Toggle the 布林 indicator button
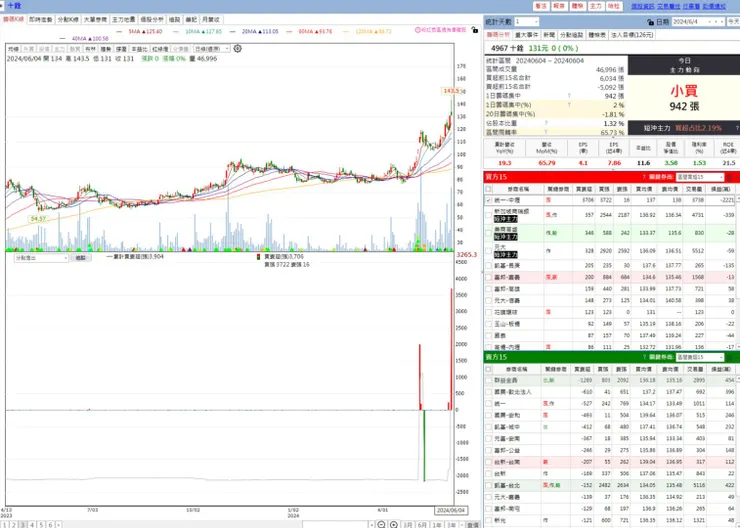The width and height of the screenshot is (740, 528). (x=91, y=49)
